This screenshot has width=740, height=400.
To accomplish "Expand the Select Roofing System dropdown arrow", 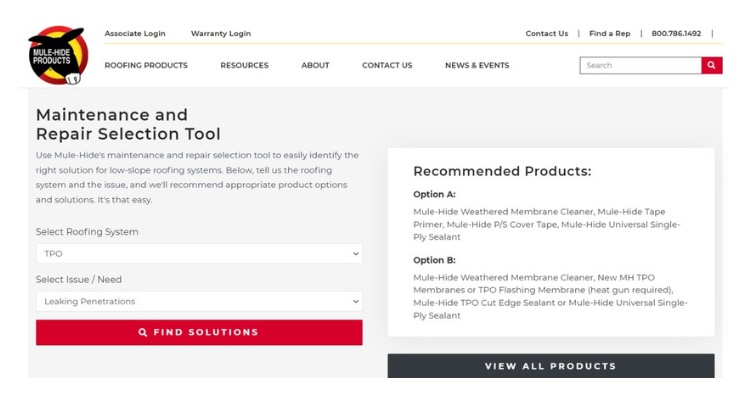I will (355, 254).
